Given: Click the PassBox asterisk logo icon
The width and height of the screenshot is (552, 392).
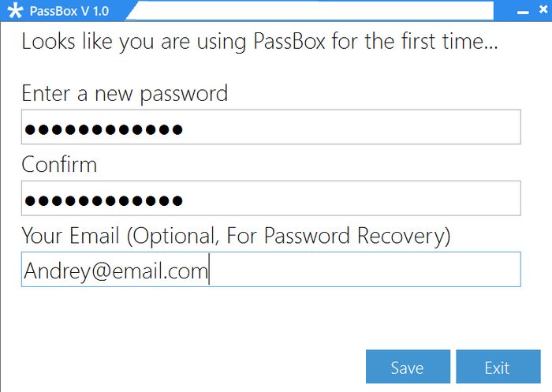Looking at the screenshot, I should coord(14,12).
